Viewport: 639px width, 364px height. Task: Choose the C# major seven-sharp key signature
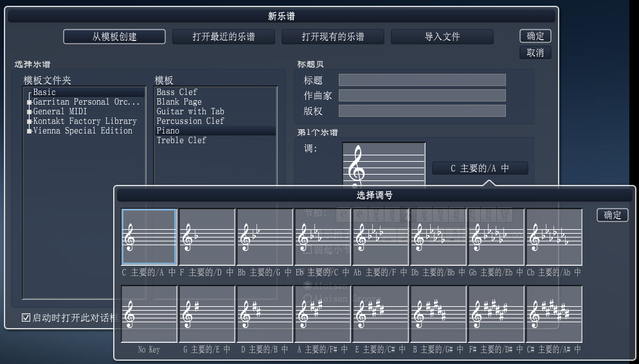pyautogui.click(x=554, y=314)
